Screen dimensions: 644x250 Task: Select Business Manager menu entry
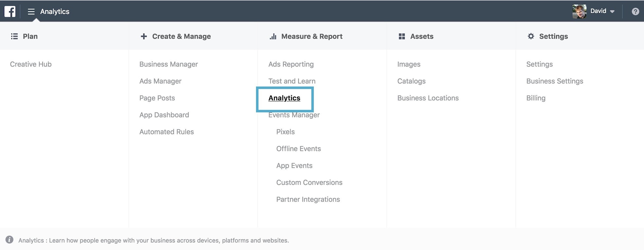[168, 64]
